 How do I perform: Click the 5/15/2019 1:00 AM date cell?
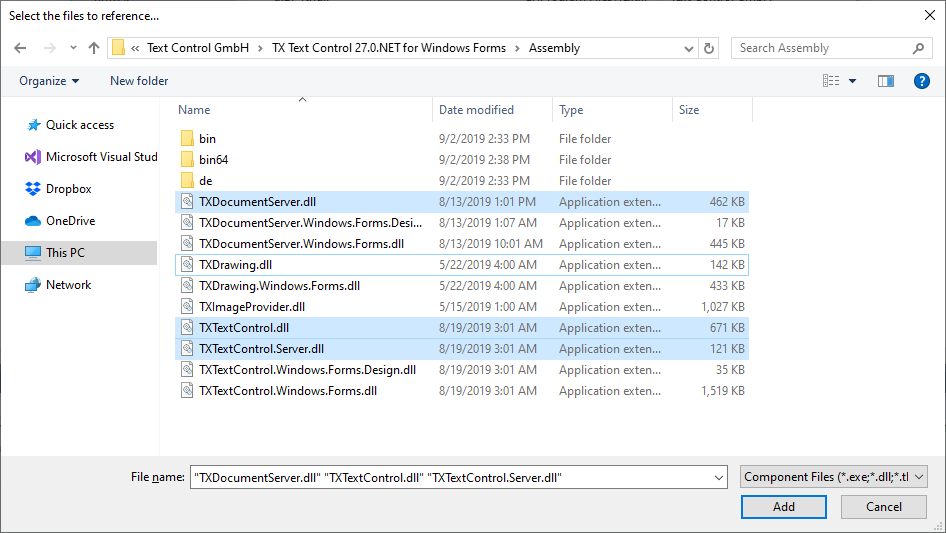point(487,307)
